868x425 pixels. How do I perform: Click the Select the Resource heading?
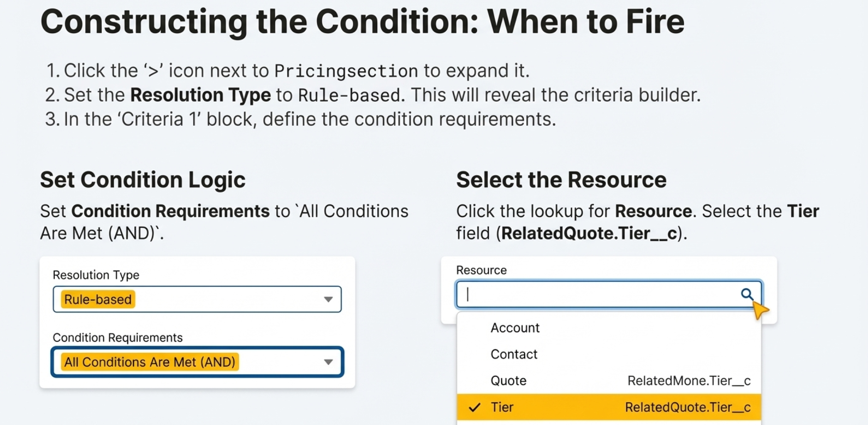(561, 180)
